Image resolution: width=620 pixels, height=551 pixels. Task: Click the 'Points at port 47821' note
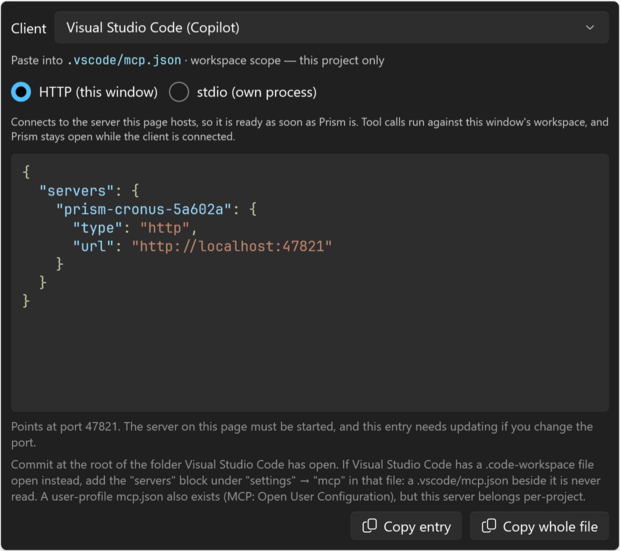tap(302, 434)
